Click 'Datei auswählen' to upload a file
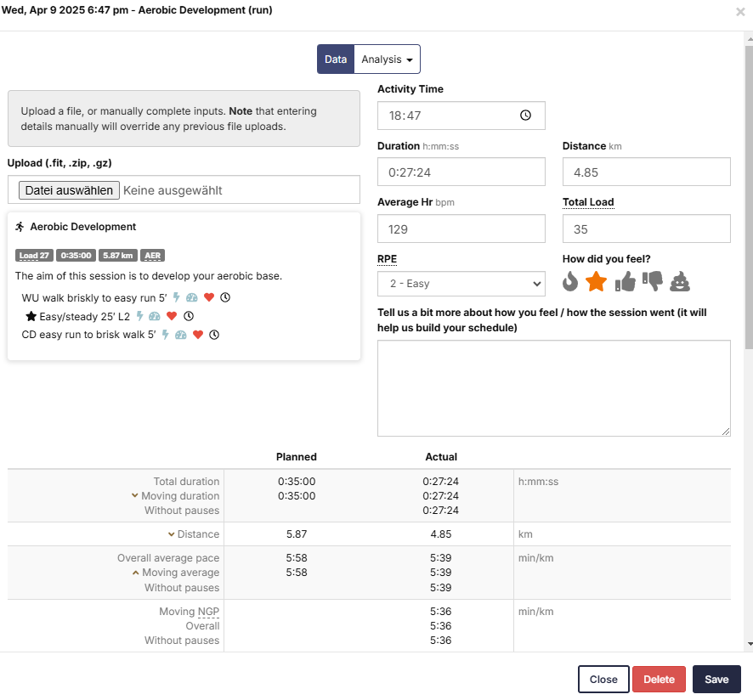This screenshot has width=753, height=700. pos(69,190)
